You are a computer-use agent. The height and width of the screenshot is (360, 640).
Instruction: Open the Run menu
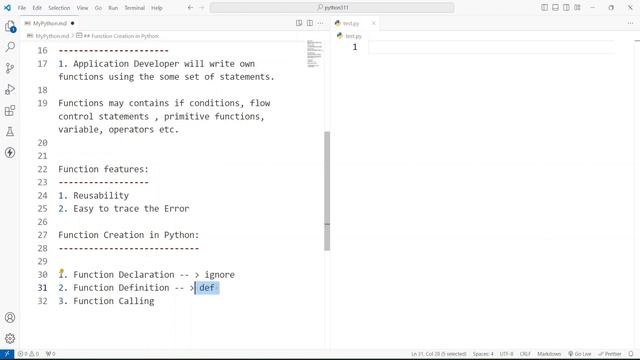point(113,8)
